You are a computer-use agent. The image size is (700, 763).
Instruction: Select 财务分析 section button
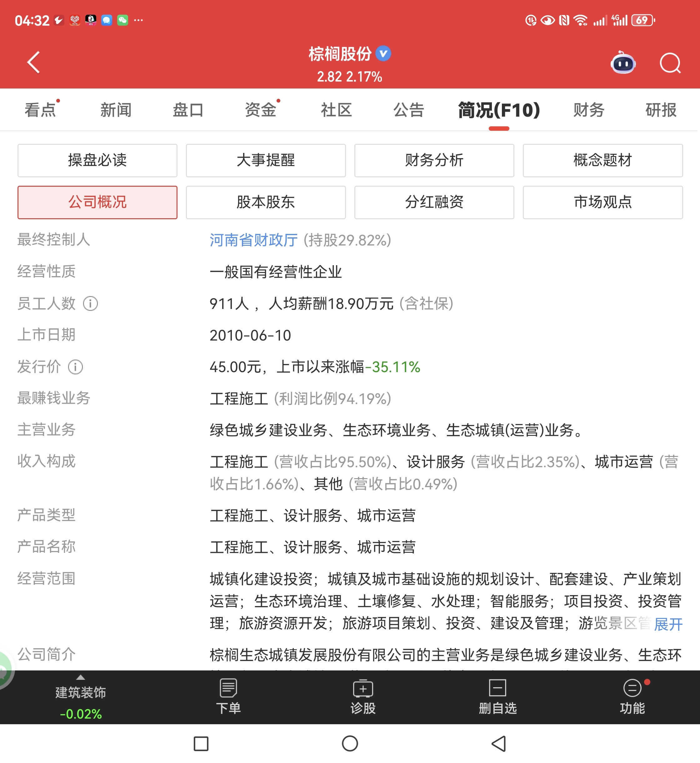click(x=434, y=160)
